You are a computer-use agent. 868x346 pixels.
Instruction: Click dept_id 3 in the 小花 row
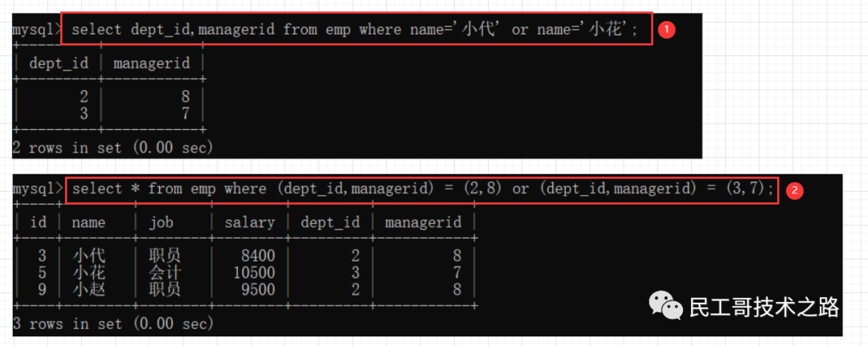[x=355, y=272]
